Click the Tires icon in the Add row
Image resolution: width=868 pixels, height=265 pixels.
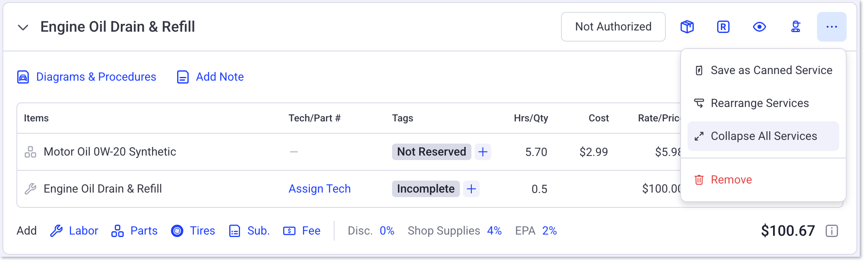pyautogui.click(x=178, y=230)
